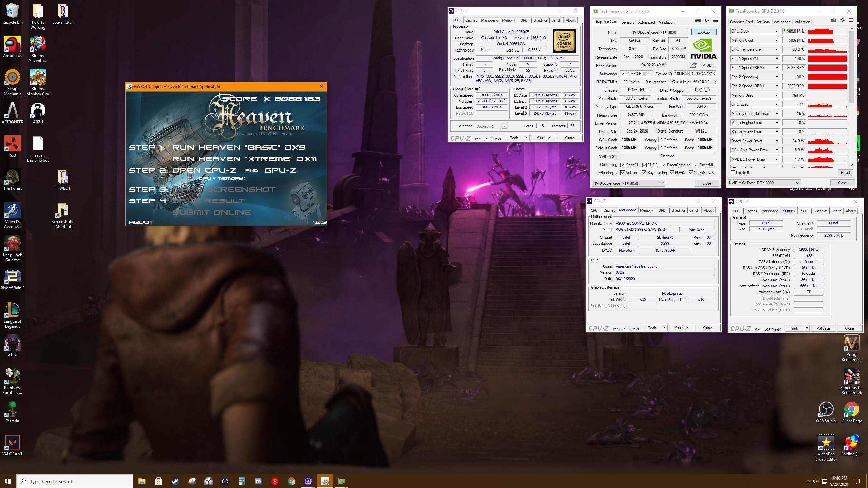Click the Board Power Draw sensor graph
Image resolution: width=868 pixels, height=488 pixels.
tap(827, 141)
